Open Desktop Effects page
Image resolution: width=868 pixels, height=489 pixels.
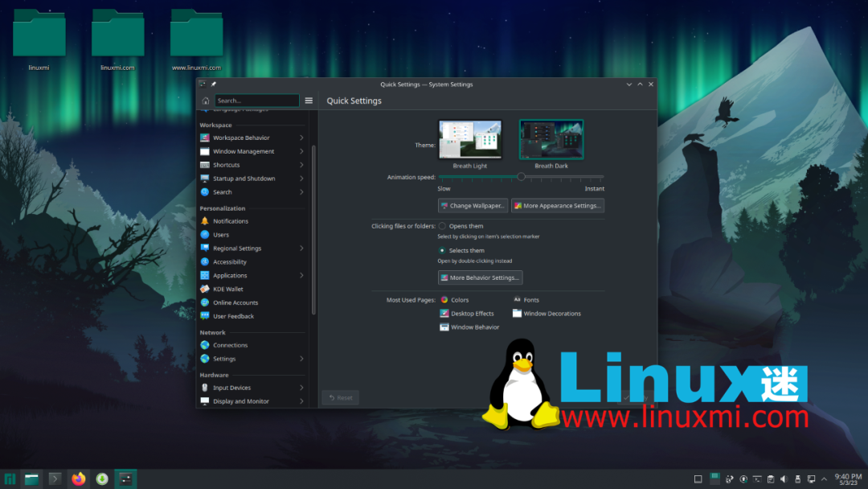[x=467, y=314]
